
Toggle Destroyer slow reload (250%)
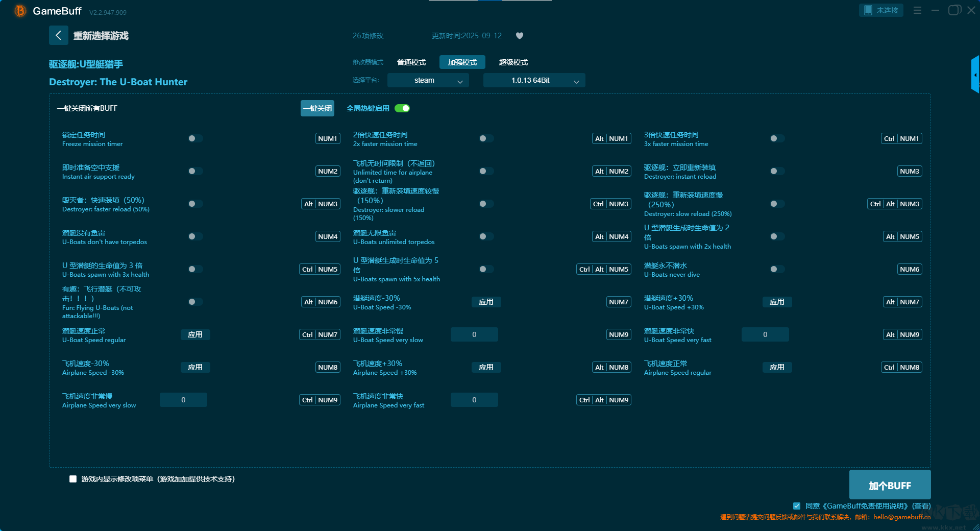click(x=777, y=204)
